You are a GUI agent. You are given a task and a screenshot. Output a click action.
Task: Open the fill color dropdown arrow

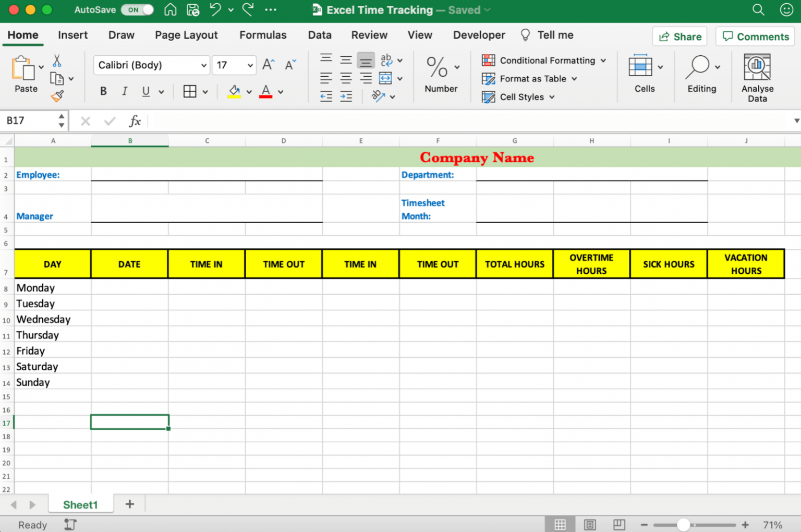(x=249, y=91)
